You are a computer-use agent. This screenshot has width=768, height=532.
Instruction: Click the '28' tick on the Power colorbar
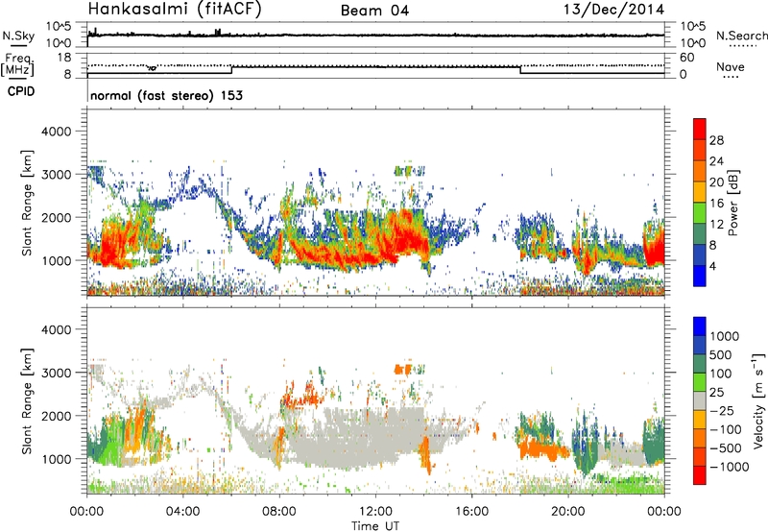click(716, 140)
